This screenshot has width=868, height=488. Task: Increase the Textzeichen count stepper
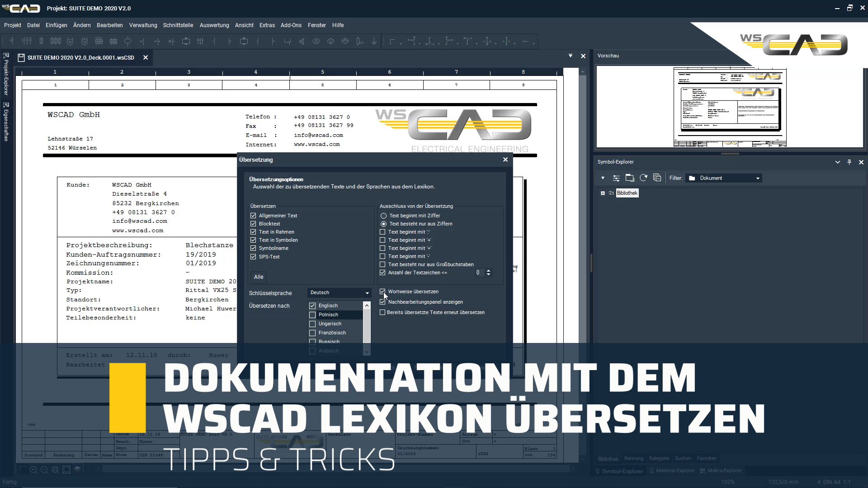(x=488, y=271)
